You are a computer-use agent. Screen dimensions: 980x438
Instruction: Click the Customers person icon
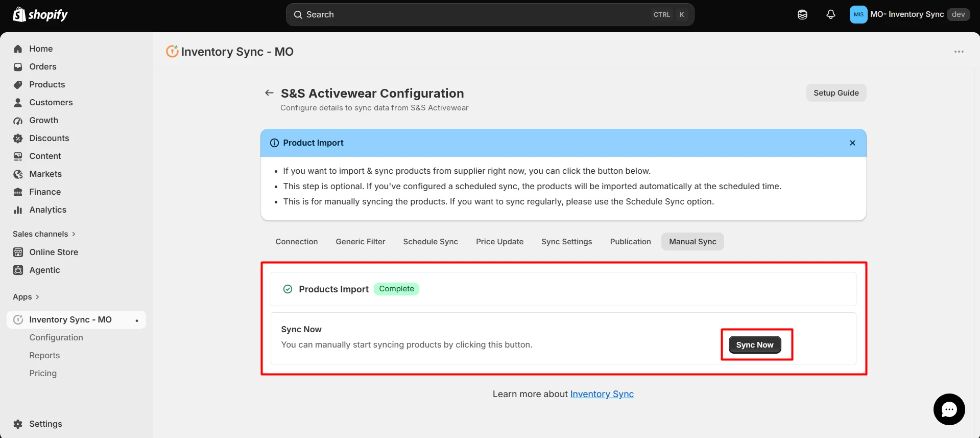(18, 102)
